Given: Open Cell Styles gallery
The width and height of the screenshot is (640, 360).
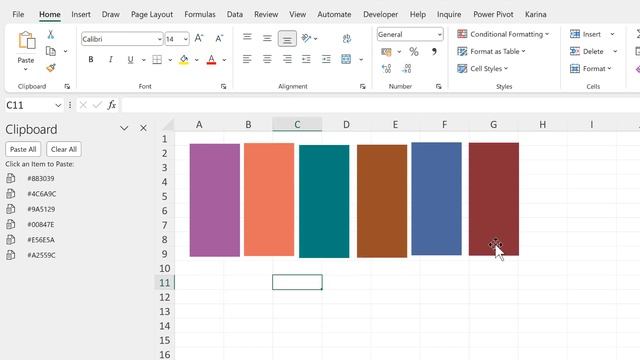Looking at the screenshot, I should tap(483, 69).
